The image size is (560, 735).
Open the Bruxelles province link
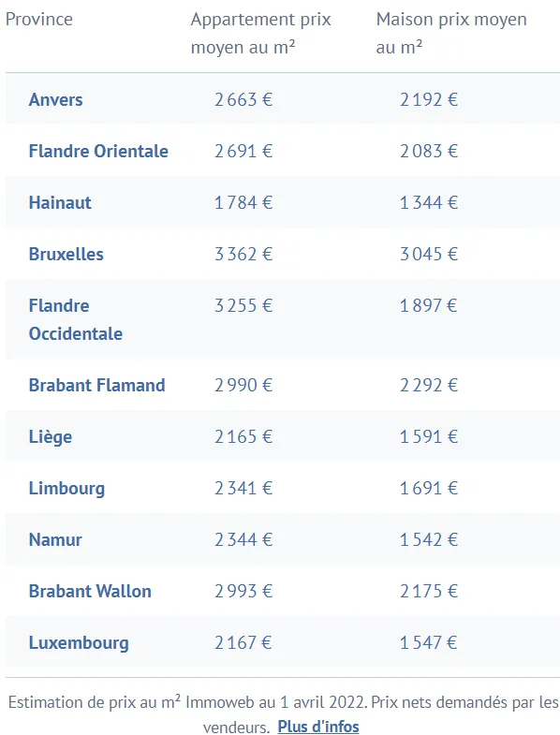point(66,254)
